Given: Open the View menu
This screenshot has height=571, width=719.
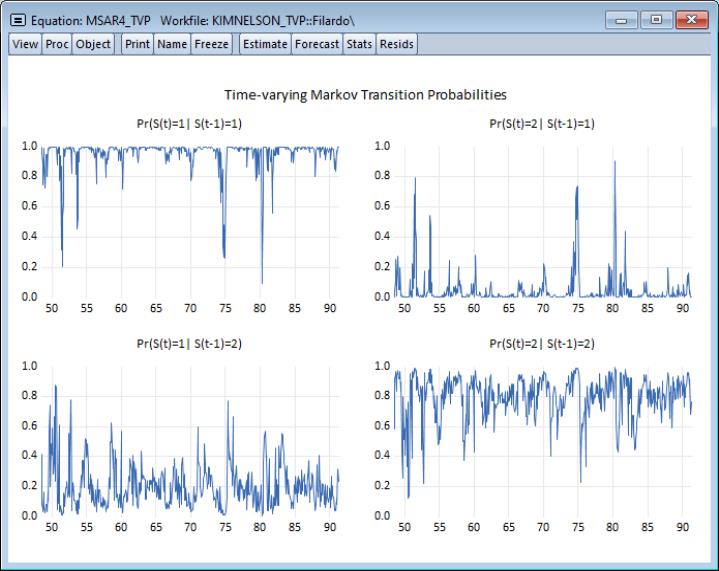Looking at the screenshot, I should pyautogui.click(x=25, y=44).
